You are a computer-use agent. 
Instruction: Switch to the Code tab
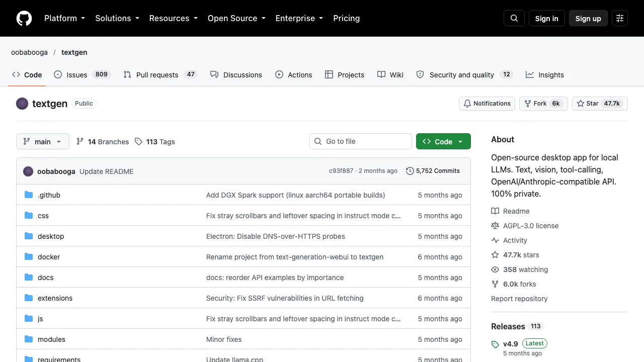pyautogui.click(x=27, y=75)
